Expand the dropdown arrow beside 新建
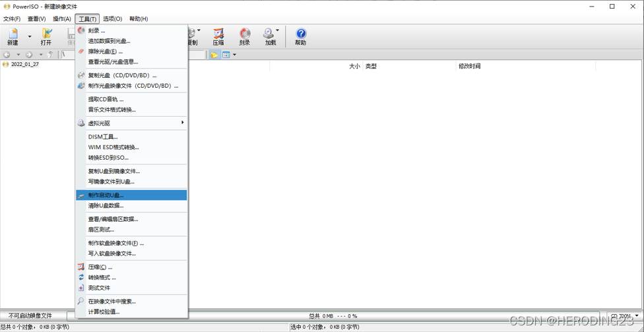Viewport: 644px width, 332px height. (30, 36)
